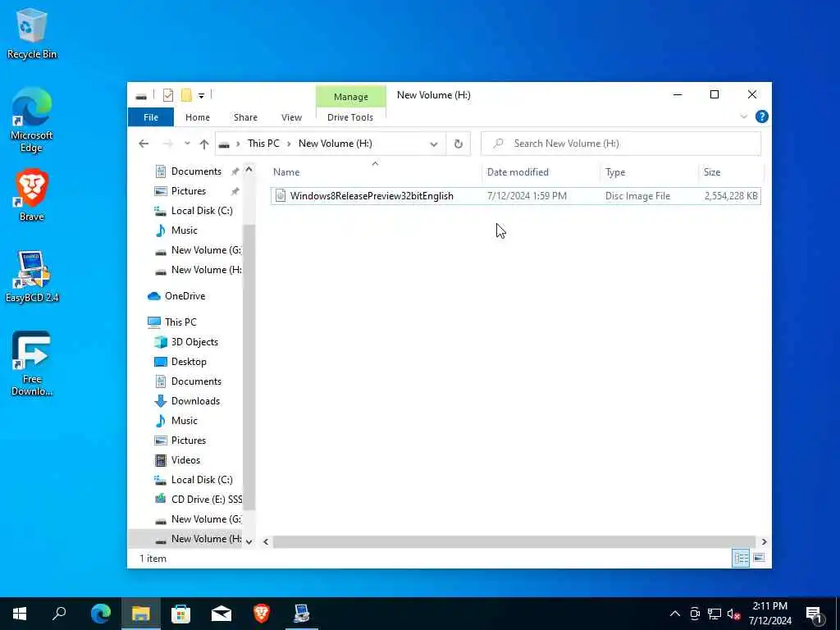840x630 pixels.
Task: Open network status tray icon
Action: click(x=714, y=614)
